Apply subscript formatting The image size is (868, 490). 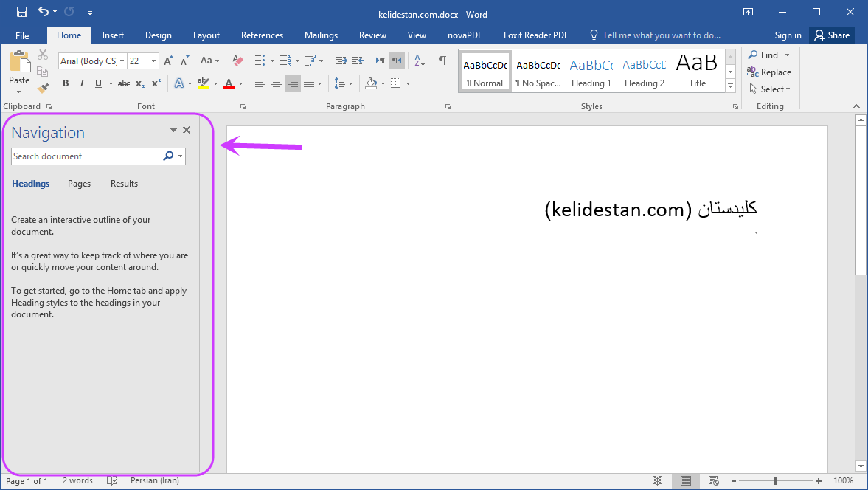tap(140, 83)
